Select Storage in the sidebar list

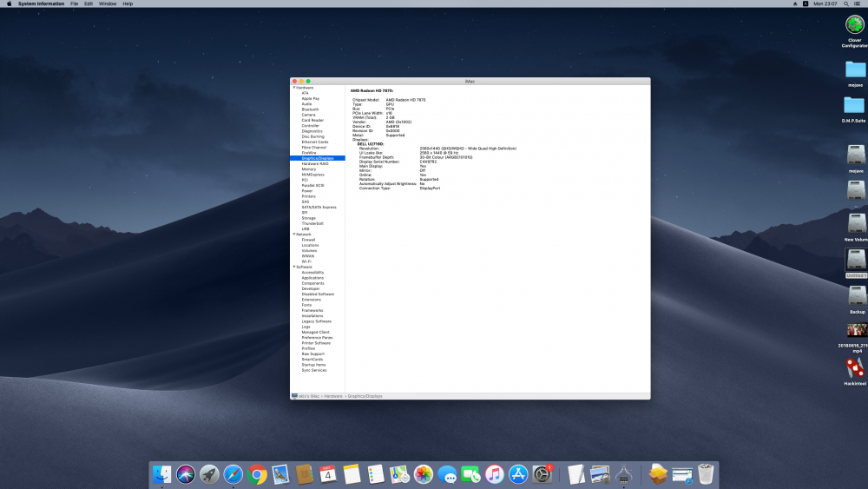tap(308, 218)
